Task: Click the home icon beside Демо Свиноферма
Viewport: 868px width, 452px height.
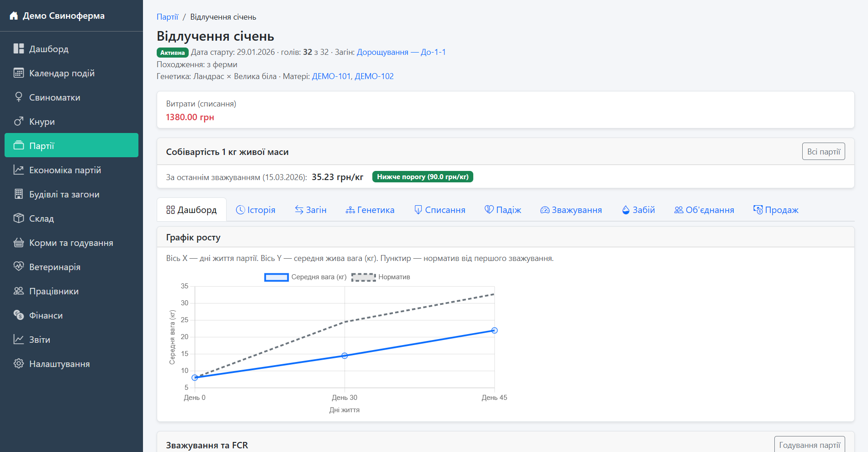Action: click(x=14, y=16)
